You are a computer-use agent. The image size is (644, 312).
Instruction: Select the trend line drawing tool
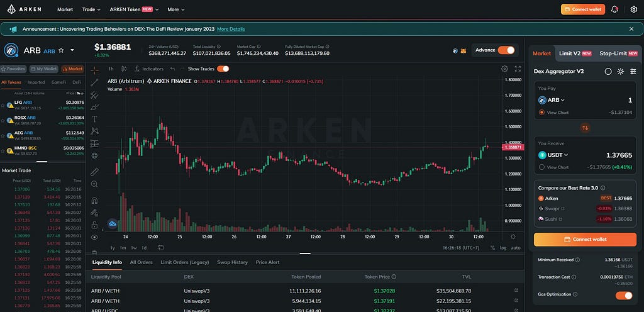coord(94,82)
